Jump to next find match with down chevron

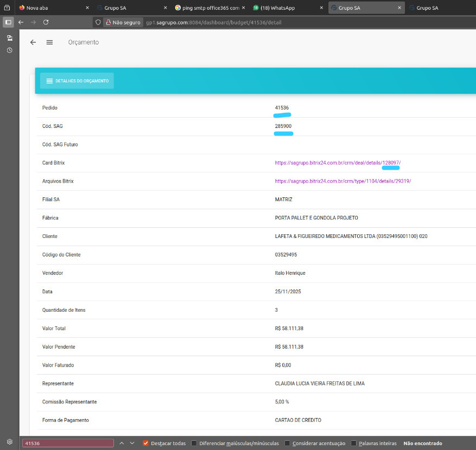coord(132,443)
